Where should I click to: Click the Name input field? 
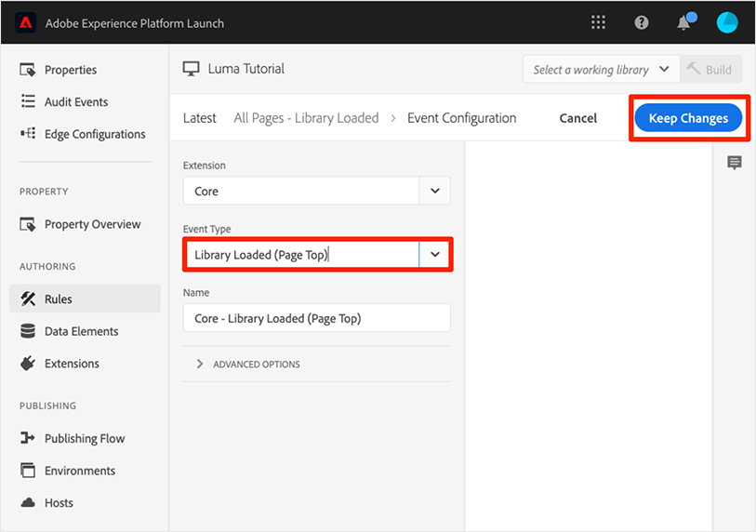pyautogui.click(x=317, y=318)
